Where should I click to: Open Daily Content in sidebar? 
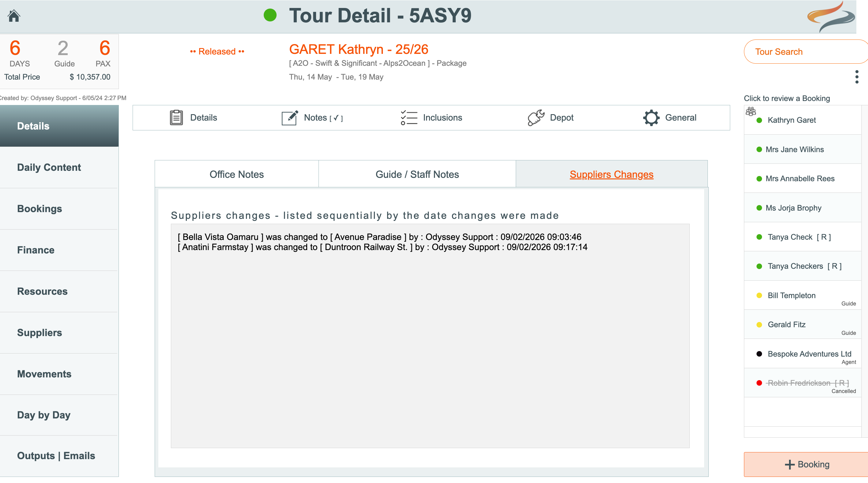click(49, 167)
